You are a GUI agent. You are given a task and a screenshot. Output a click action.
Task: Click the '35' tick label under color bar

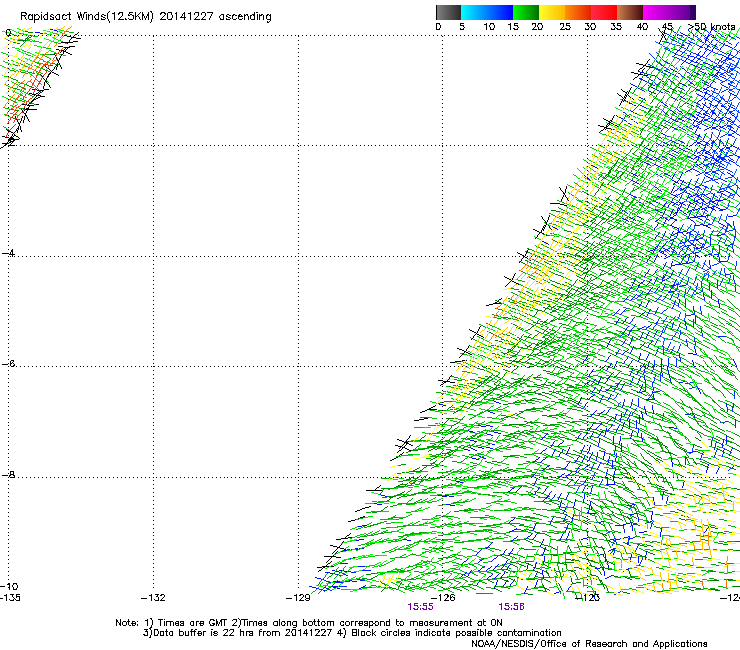click(x=616, y=27)
